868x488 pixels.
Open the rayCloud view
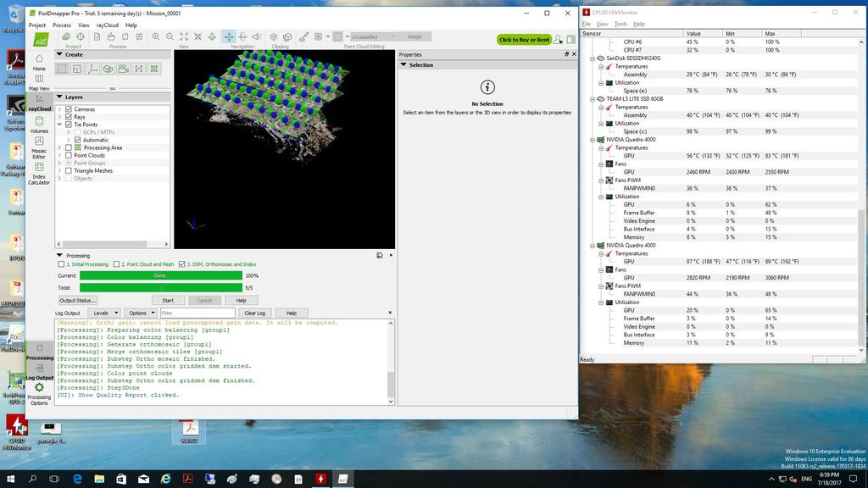tap(39, 103)
